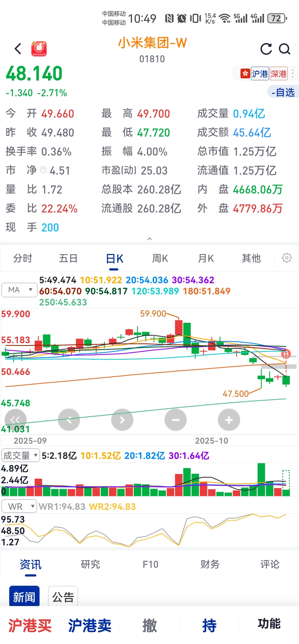Collapse the quote details panel chevron
Image resolution: width=299 pixels, height=644 pixels.
pyautogui.click(x=149, y=239)
